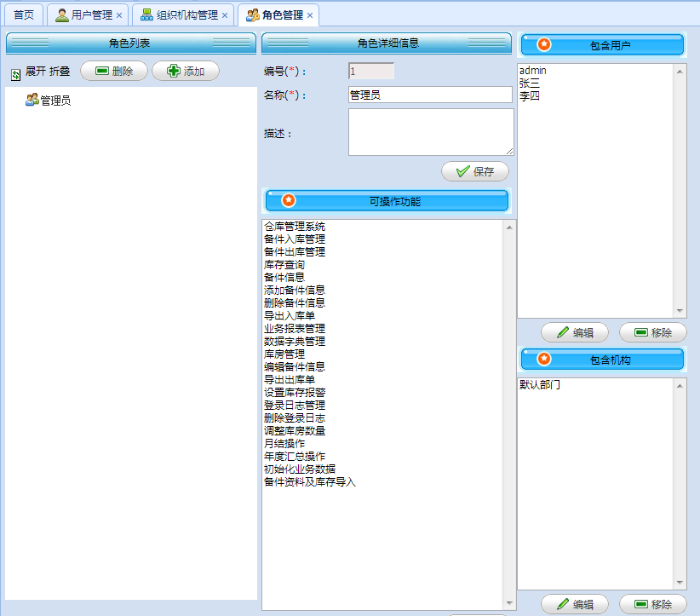Click 移除 under the 包含机构 list
700x616 pixels.
[x=652, y=604]
